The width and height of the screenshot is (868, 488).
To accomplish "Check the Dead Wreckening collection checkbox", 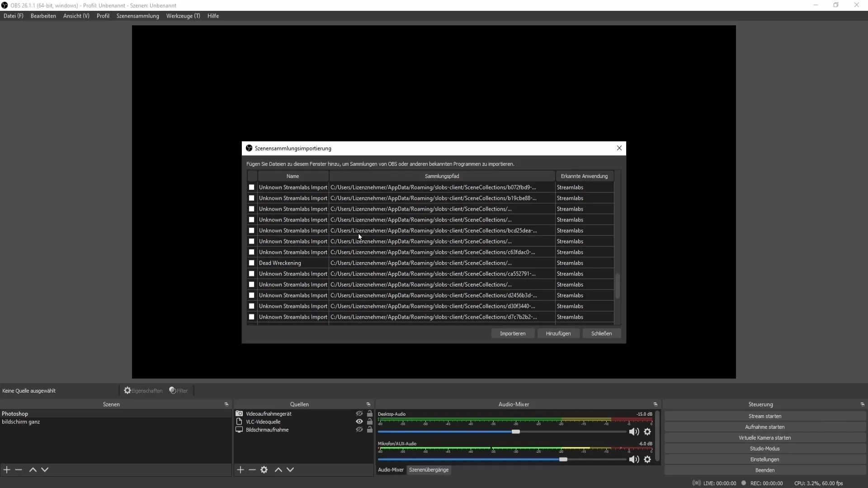I will [x=252, y=263].
